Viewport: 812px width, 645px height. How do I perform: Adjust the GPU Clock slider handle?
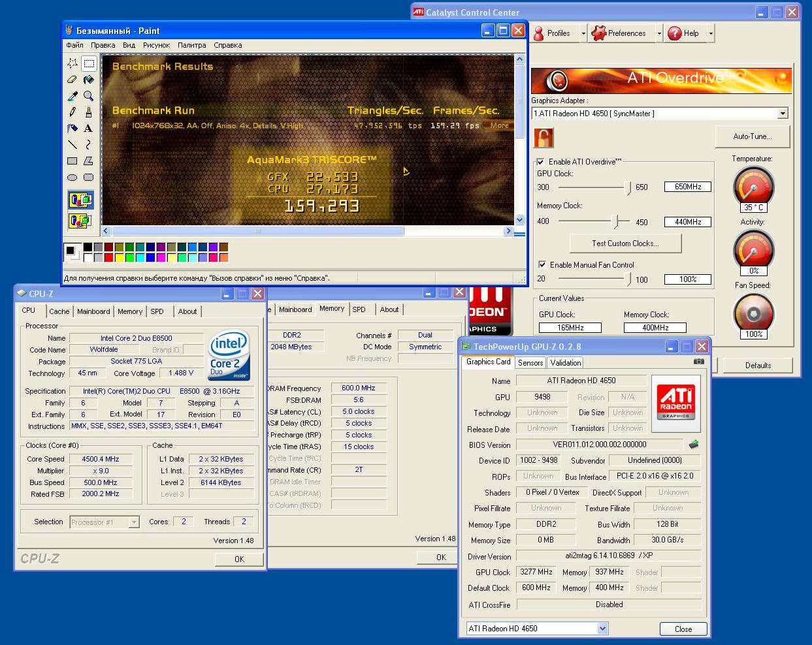click(628, 188)
